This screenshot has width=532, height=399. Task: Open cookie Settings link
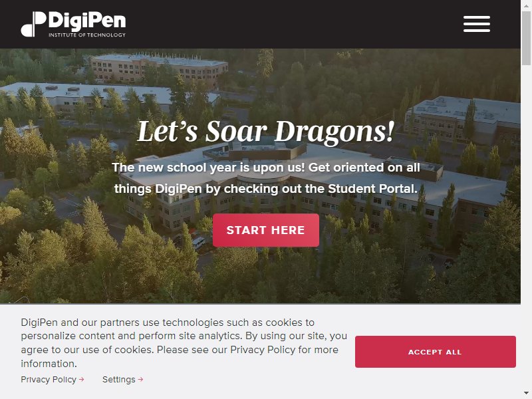(x=119, y=380)
